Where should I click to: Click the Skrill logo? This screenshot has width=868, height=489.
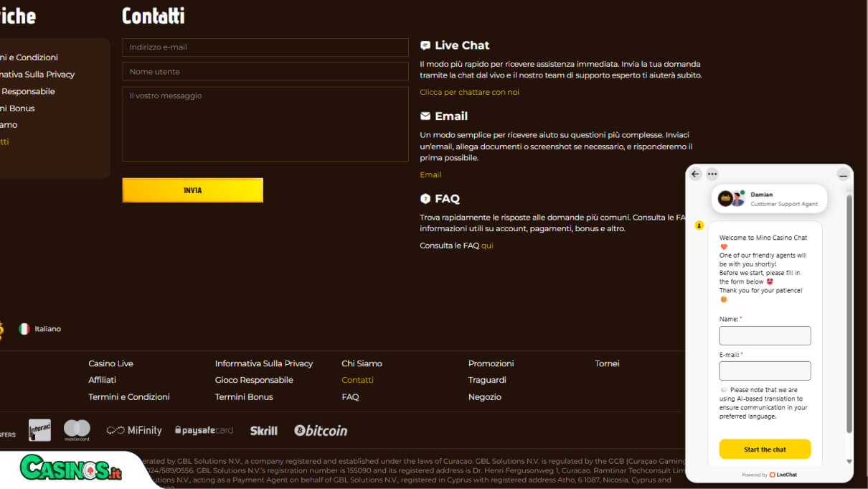coord(263,430)
